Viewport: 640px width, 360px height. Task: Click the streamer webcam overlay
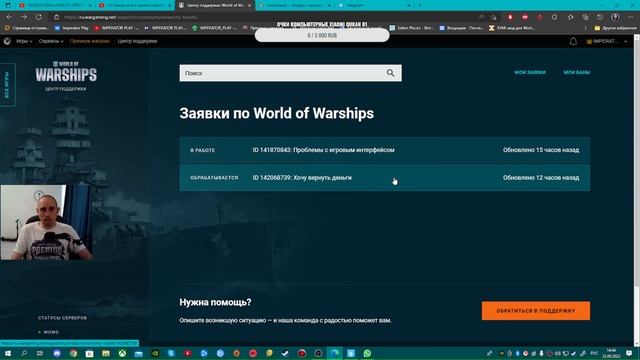(x=46, y=222)
